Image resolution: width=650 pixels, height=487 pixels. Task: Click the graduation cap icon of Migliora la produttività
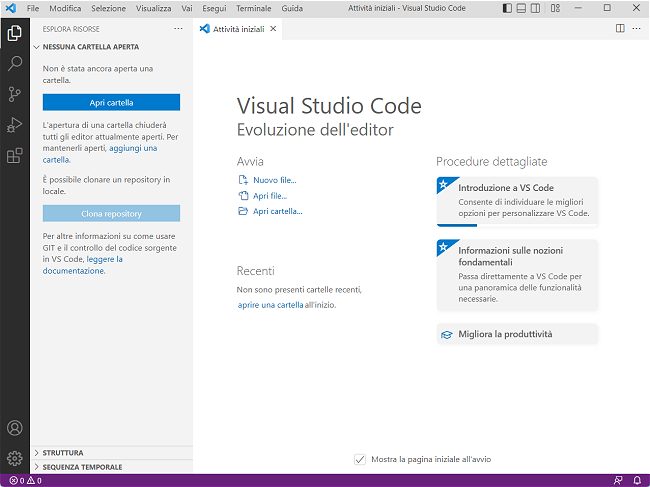[x=446, y=334]
